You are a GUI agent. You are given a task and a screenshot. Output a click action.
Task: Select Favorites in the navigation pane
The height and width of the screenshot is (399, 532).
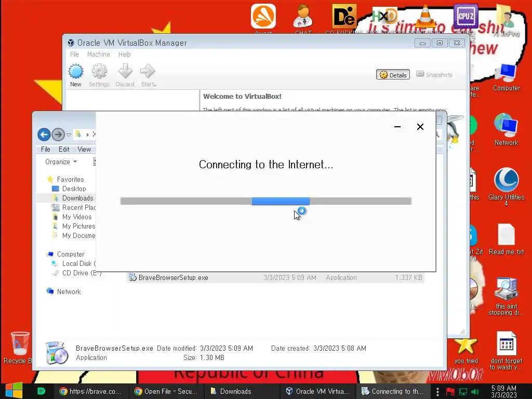point(70,179)
